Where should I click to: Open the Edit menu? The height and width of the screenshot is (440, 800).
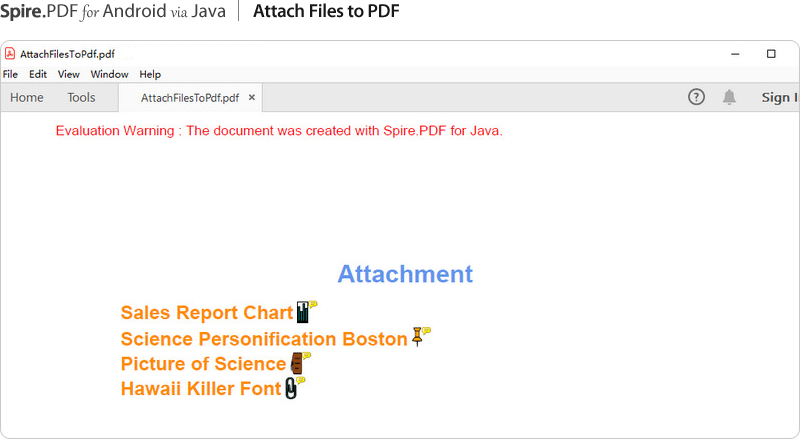pyautogui.click(x=38, y=74)
